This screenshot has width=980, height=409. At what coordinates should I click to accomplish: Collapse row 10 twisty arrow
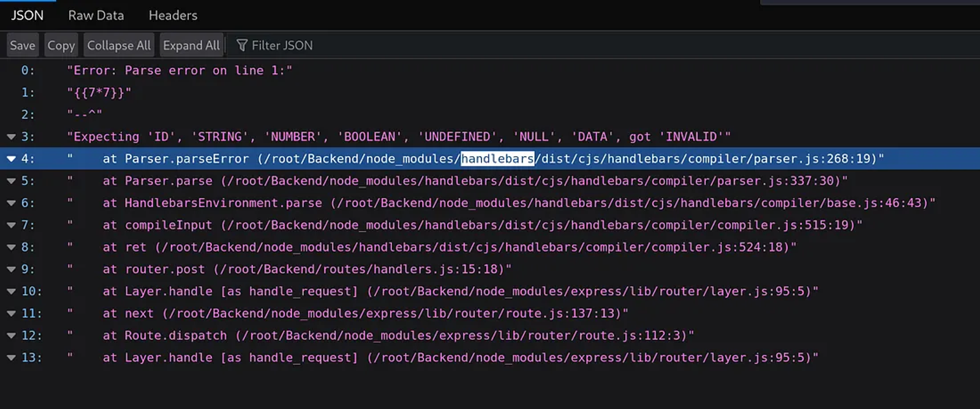[x=11, y=291]
